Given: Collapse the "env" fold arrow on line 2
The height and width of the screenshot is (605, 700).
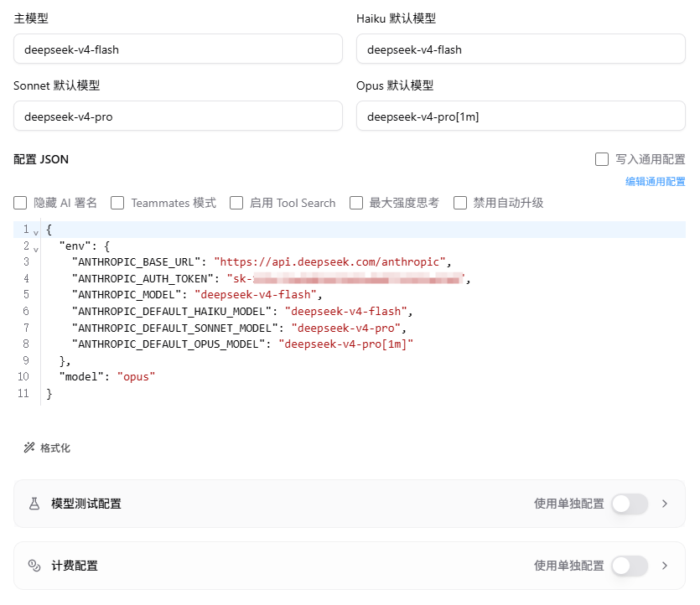Looking at the screenshot, I should click(36, 250).
